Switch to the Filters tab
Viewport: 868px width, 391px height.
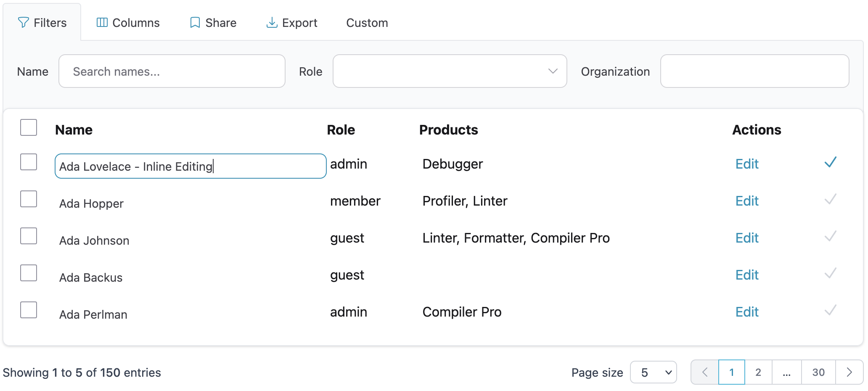click(42, 22)
